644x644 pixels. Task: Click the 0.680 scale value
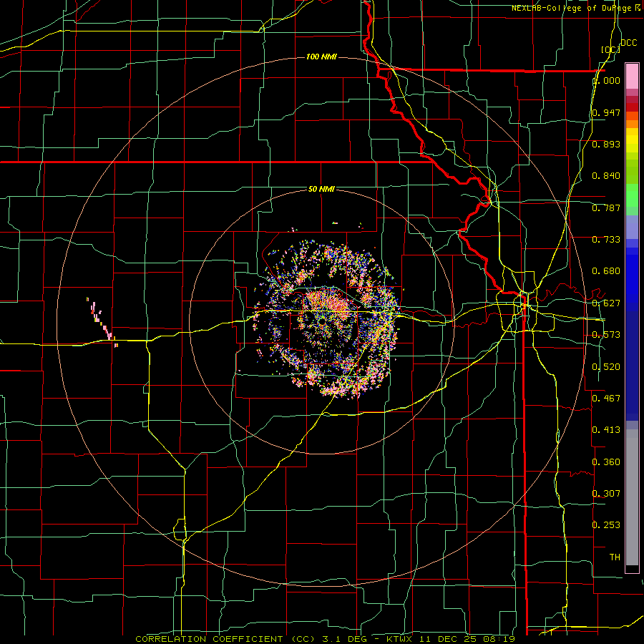point(606,271)
